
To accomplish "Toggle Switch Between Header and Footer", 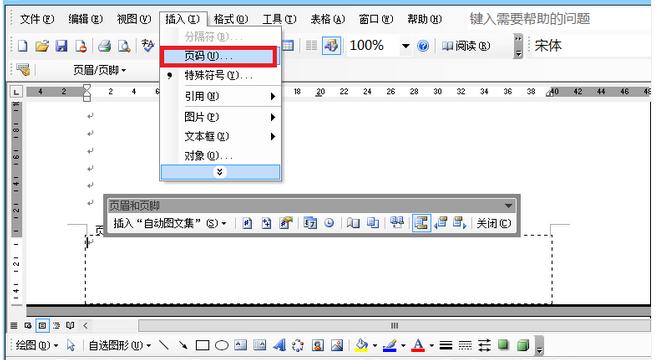I will (x=421, y=223).
